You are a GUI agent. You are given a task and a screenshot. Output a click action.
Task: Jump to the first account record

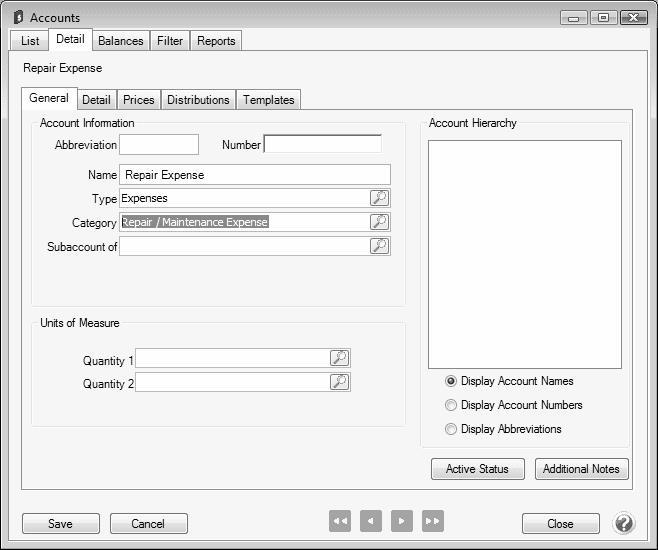[340, 521]
